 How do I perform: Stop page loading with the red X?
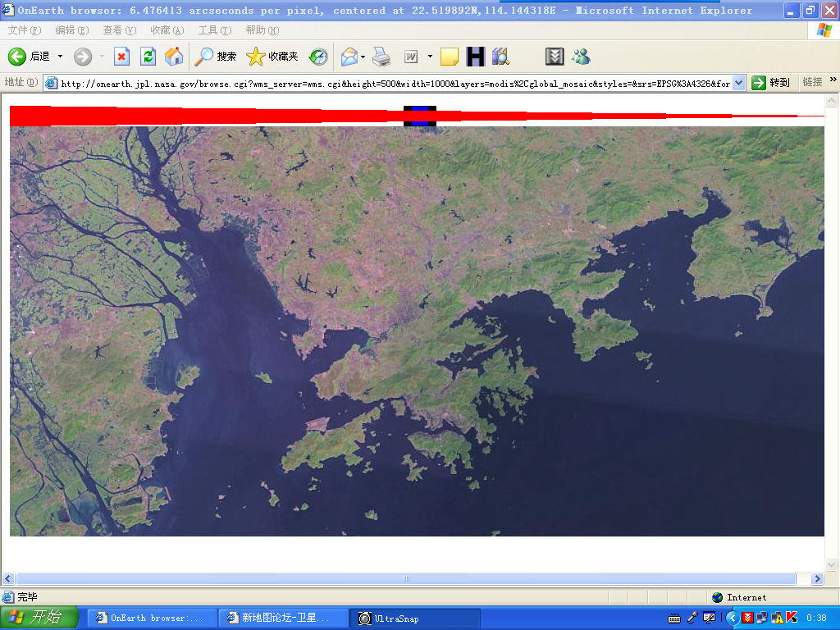[x=121, y=57]
